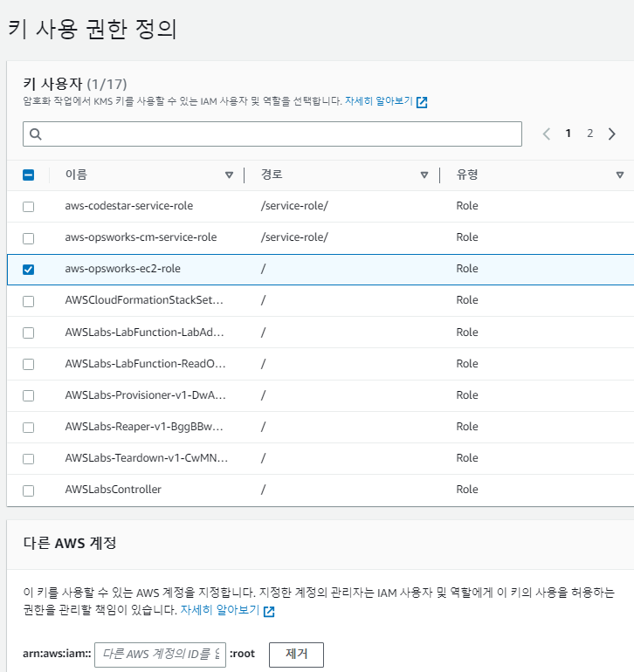Click the AWSLabs-Reaper-v1-BggBBw… name
634x672 pixels.
(144, 427)
